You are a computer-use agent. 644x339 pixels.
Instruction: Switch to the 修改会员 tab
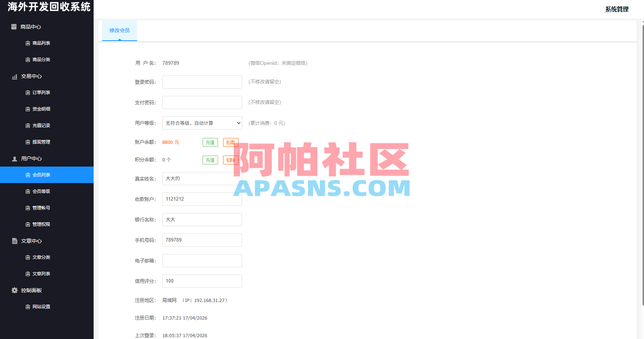click(120, 30)
